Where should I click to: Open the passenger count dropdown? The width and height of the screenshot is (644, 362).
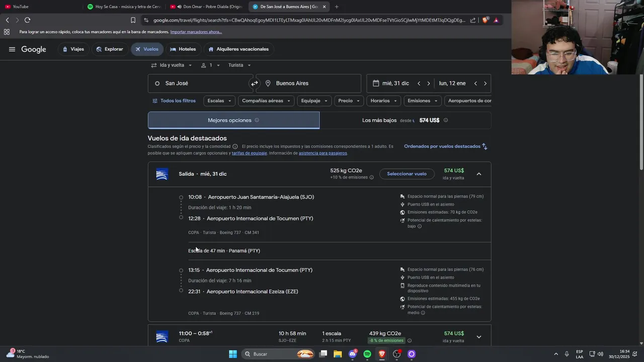(210, 65)
